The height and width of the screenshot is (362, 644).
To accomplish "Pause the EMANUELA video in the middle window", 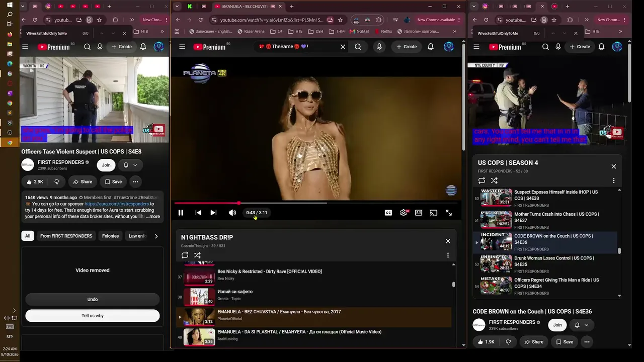I will tap(181, 213).
